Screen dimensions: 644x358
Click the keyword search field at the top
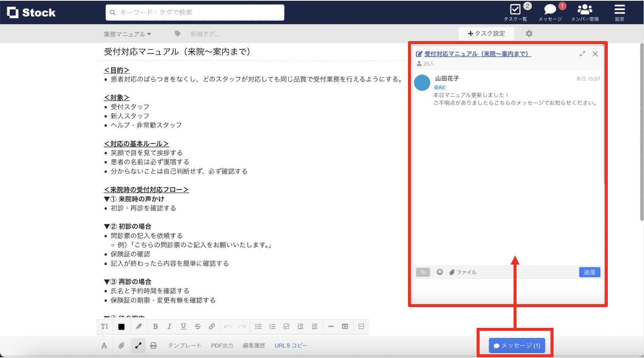coord(195,12)
